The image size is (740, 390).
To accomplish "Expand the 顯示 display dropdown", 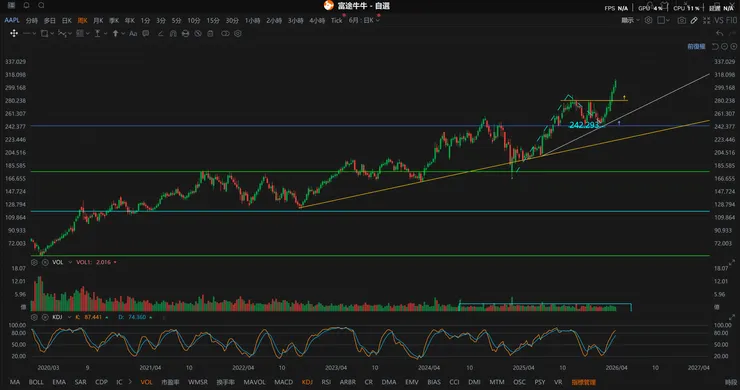I will 630,20.
